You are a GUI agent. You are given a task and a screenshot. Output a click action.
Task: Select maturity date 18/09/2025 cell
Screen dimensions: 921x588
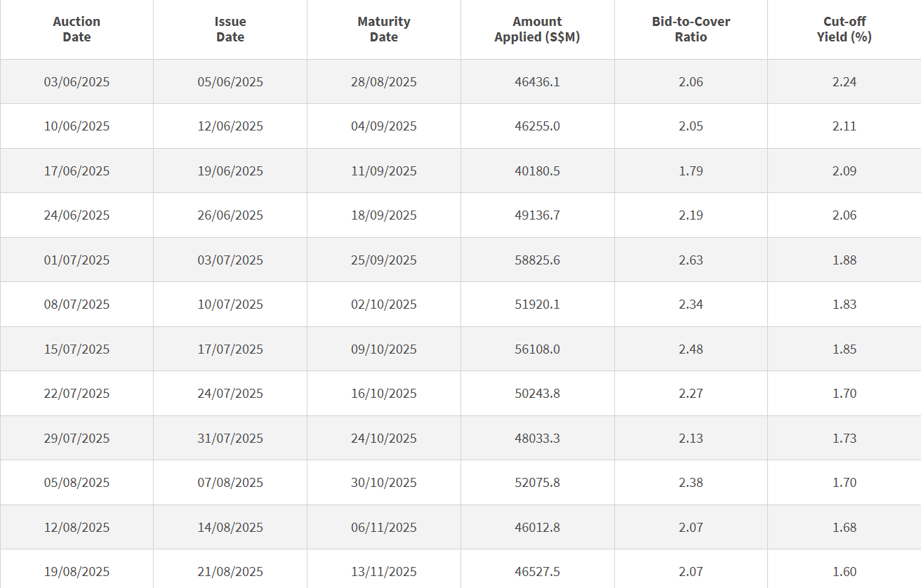pos(384,215)
